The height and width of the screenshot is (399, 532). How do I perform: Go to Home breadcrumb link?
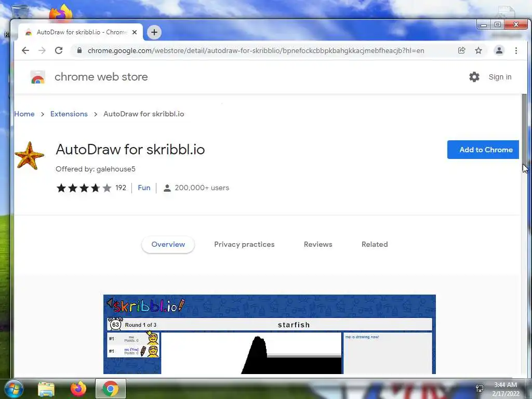click(x=24, y=114)
